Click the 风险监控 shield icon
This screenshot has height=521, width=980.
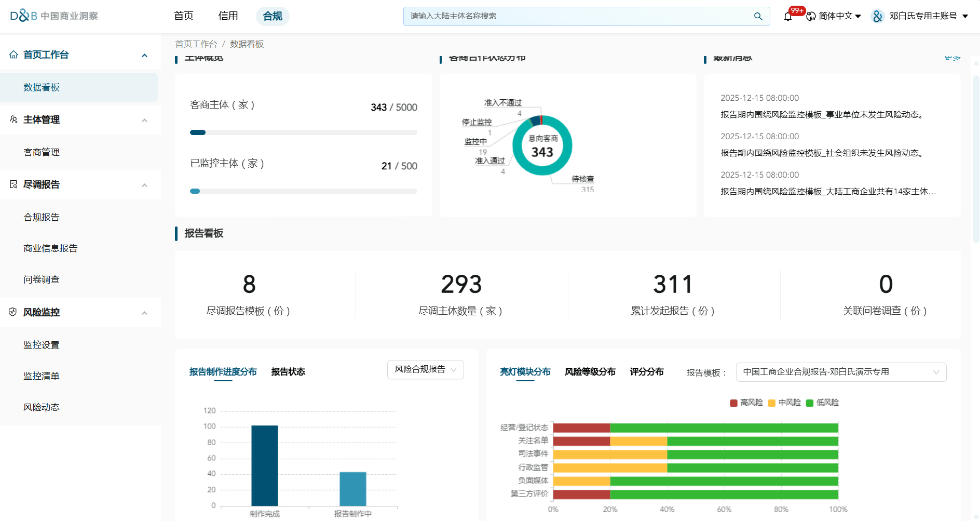(13, 312)
